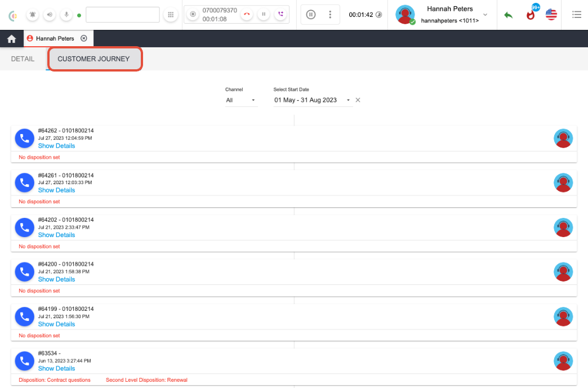Show Details for interaction #64202
Screen dimensions: 588x388
pos(57,235)
